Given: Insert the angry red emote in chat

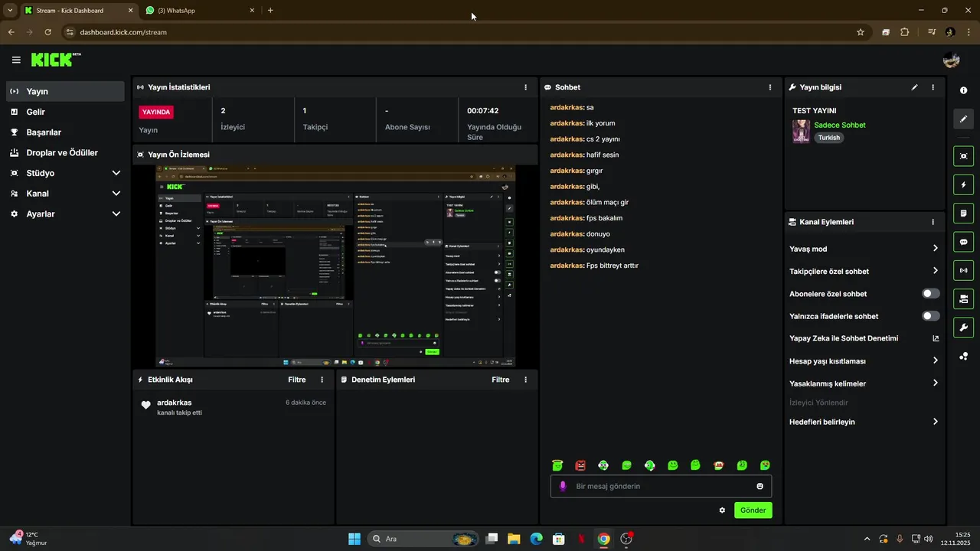Looking at the screenshot, I should pos(580,465).
